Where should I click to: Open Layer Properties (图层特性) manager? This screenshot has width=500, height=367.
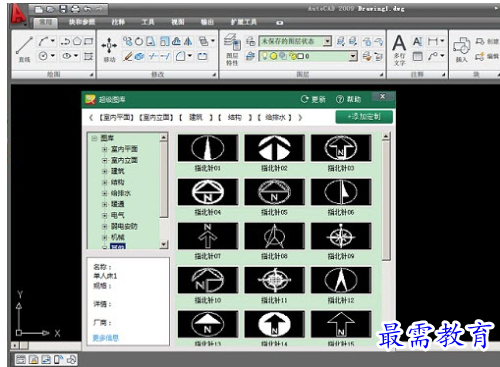[232, 49]
